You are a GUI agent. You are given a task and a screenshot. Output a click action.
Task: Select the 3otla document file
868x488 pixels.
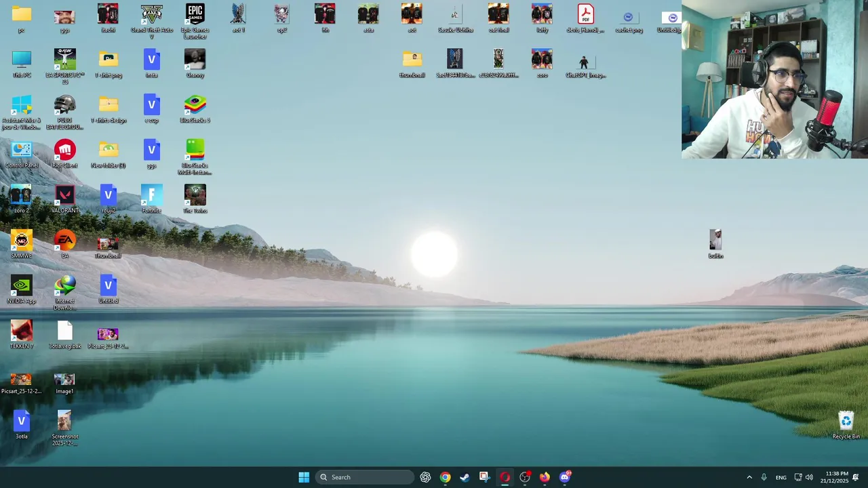[x=22, y=425]
